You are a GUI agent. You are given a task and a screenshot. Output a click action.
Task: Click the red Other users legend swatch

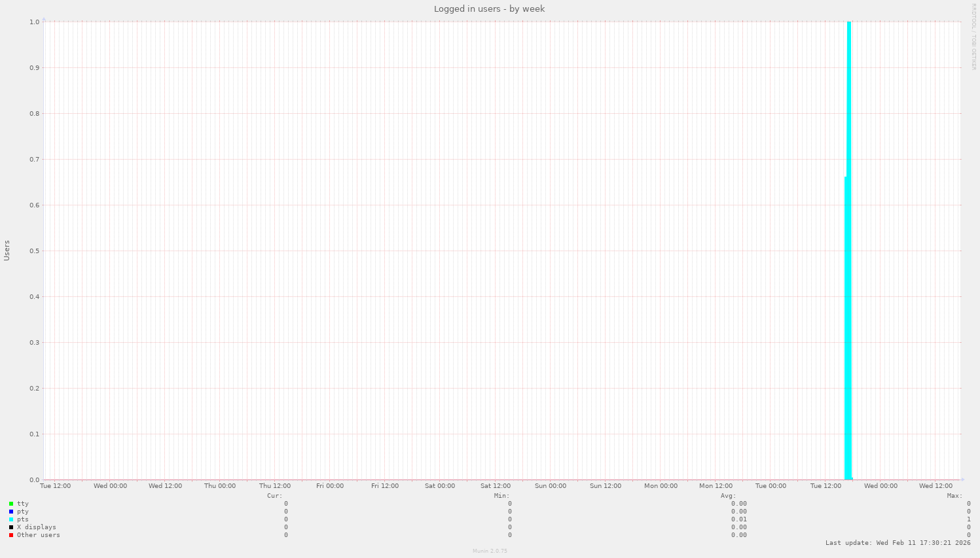pos(11,535)
